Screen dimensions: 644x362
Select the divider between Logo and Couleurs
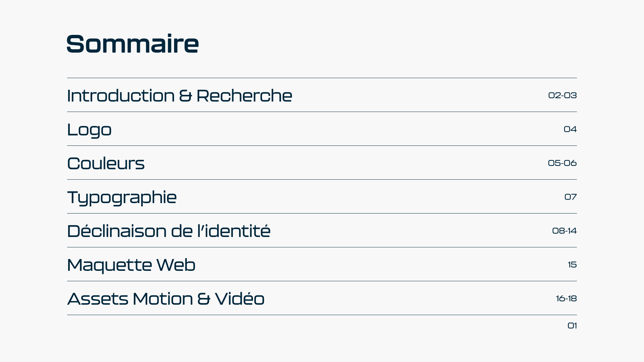[x=322, y=145]
